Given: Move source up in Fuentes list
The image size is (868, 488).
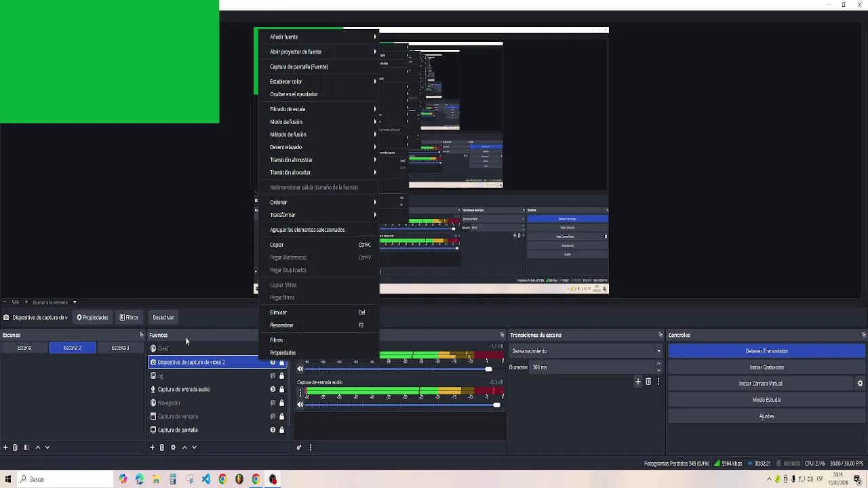Looking at the screenshot, I should [x=184, y=447].
